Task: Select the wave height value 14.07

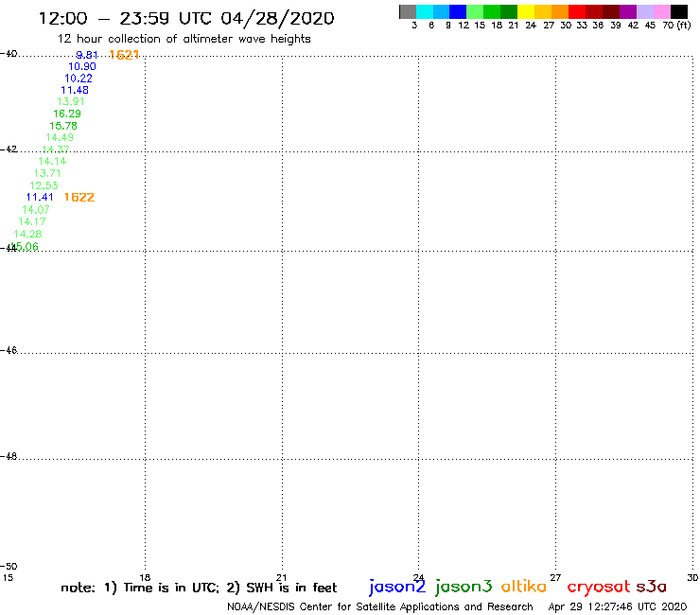Action: 36,209
